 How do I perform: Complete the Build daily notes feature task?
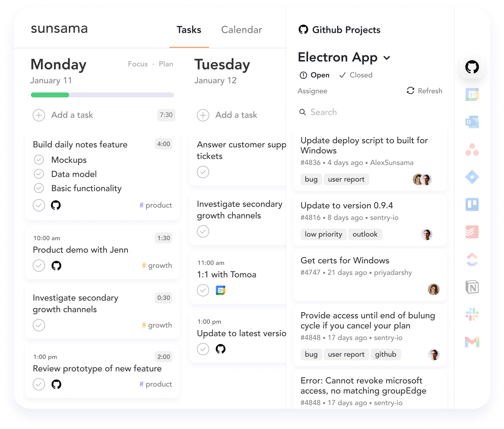click(x=39, y=205)
